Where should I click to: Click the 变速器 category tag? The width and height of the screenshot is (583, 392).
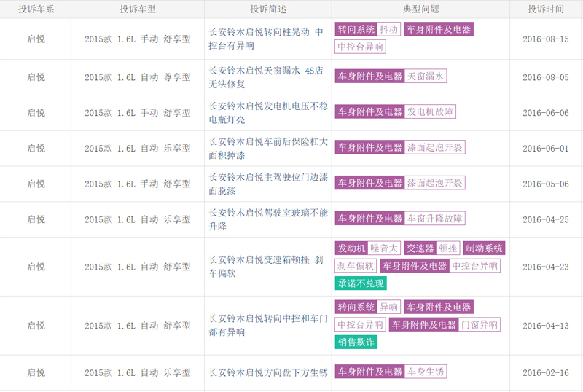click(x=420, y=248)
